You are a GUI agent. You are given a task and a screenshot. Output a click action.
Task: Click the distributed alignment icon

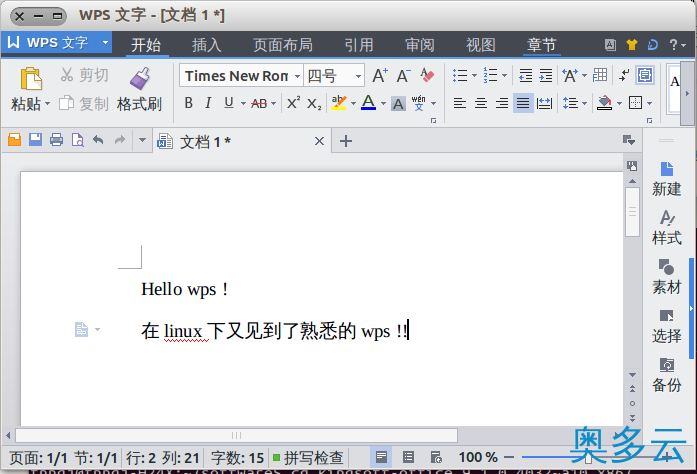(x=544, y=103)
